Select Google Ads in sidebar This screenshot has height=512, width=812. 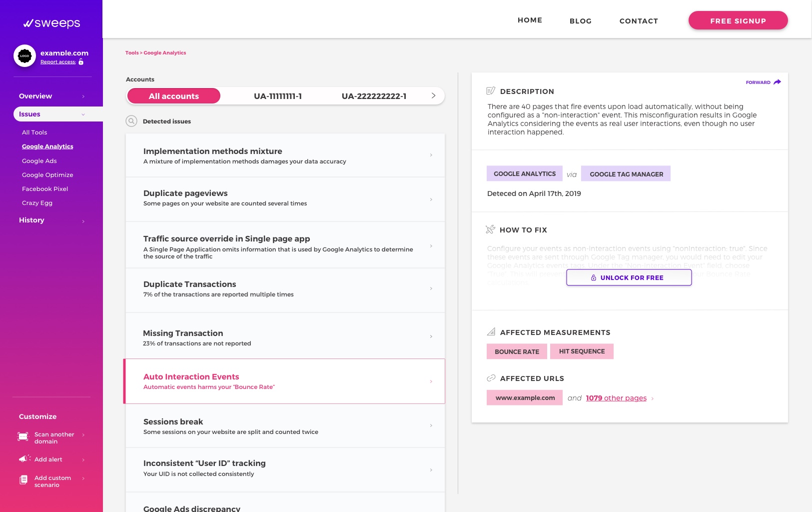39,161
